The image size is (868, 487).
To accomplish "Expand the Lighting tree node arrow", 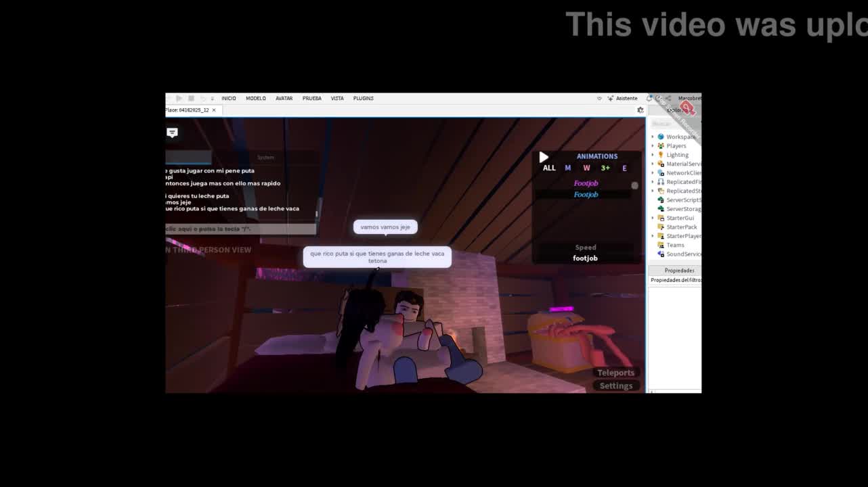I will [653, 155].
